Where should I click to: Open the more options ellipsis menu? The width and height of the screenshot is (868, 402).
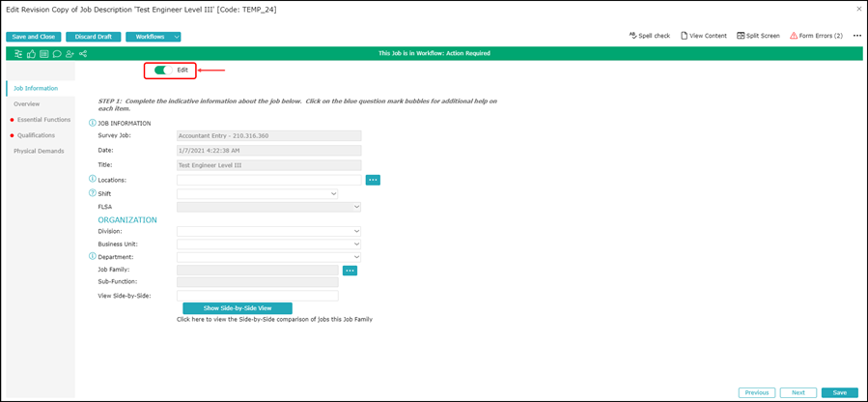pyautogui.click(x=856, y=36)
